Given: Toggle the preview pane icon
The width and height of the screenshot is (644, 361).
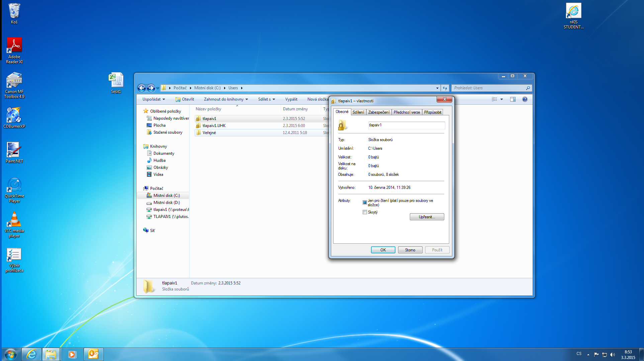Looking at the screenshot, I should pyautogui.click(x=513, y=99).
